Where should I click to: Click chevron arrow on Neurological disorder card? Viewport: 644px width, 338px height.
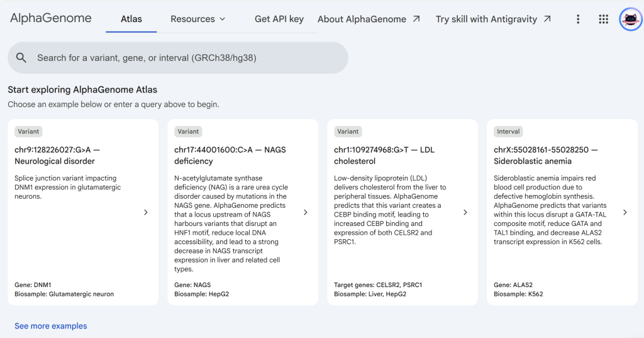pos(146,212)
